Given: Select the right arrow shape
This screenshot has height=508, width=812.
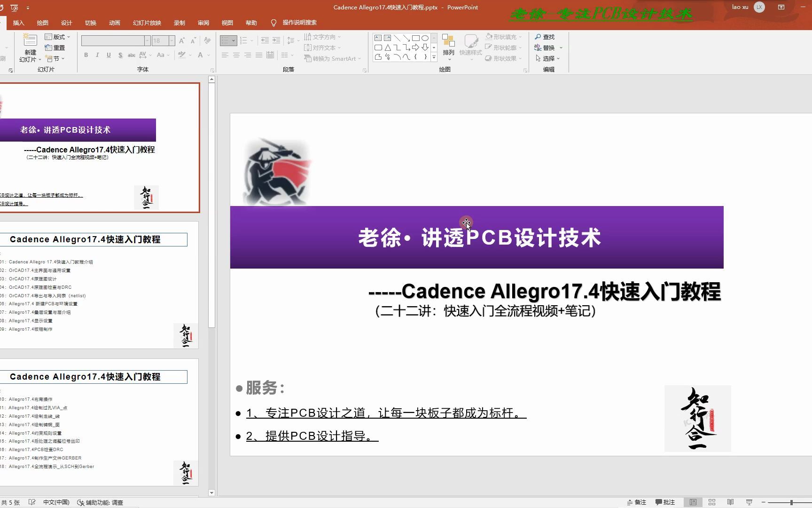Looking at the screenshot, I should pos(416,48).
